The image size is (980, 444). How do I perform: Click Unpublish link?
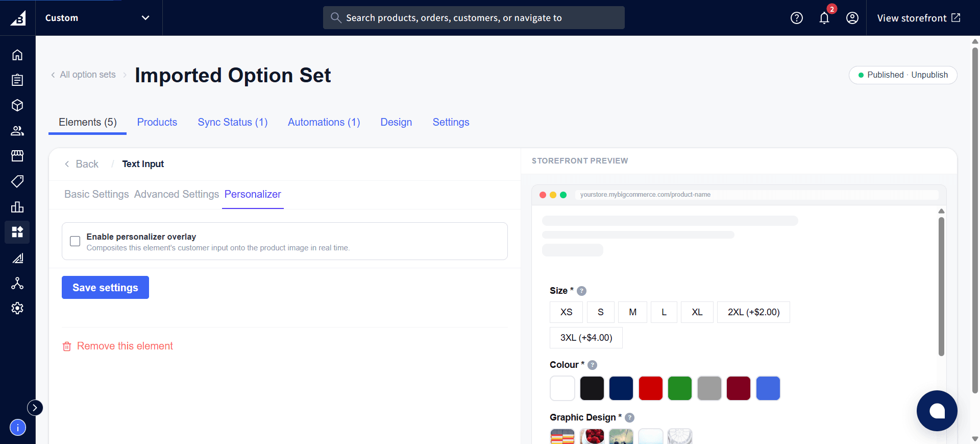tap(929, 75)
